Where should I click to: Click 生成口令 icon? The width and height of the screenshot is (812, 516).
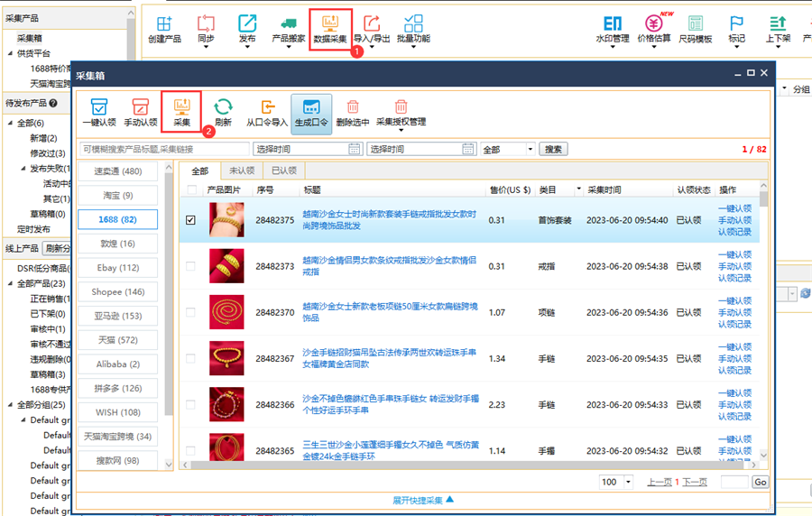(311, 114)
